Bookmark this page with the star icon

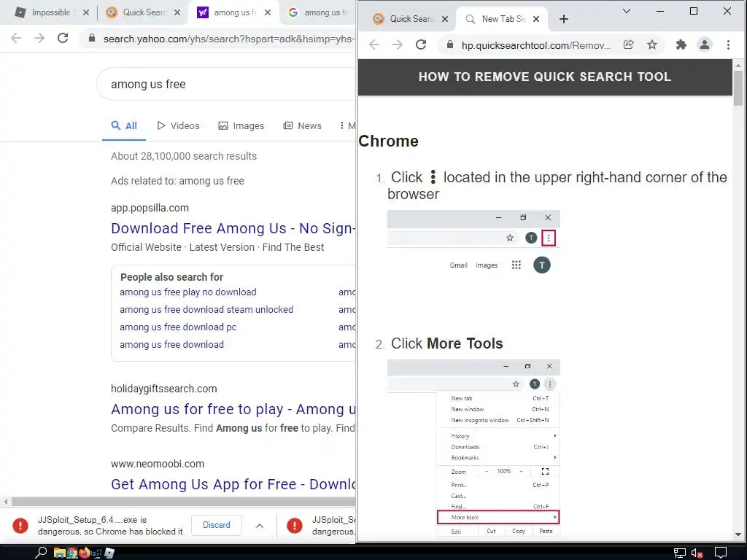(x=652, y=44)
